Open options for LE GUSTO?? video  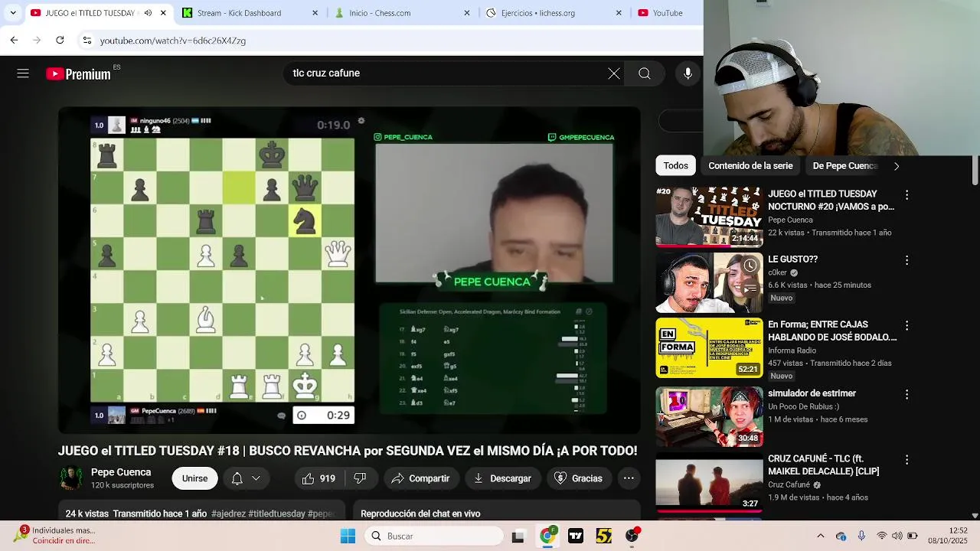point(906,260)
